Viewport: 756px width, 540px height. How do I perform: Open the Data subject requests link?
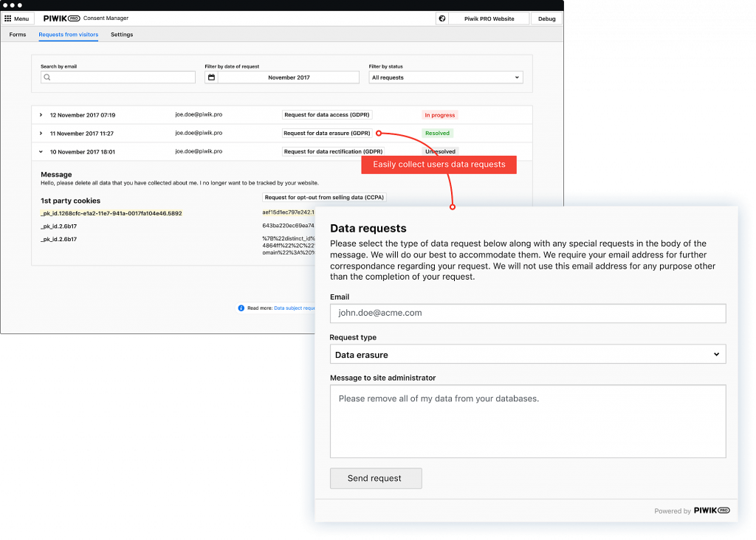click(x=295, y=308)
